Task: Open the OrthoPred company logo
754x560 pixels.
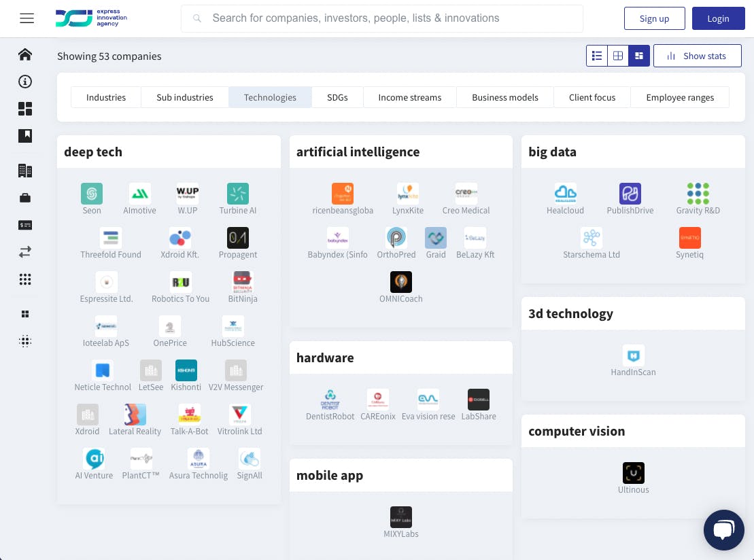Action: tap(396, 238)
